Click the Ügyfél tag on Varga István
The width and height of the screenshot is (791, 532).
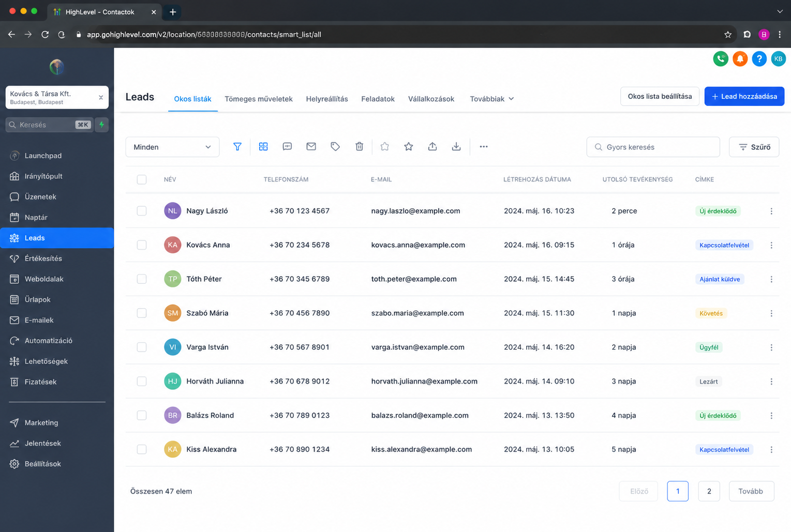[x=709, y=347]
